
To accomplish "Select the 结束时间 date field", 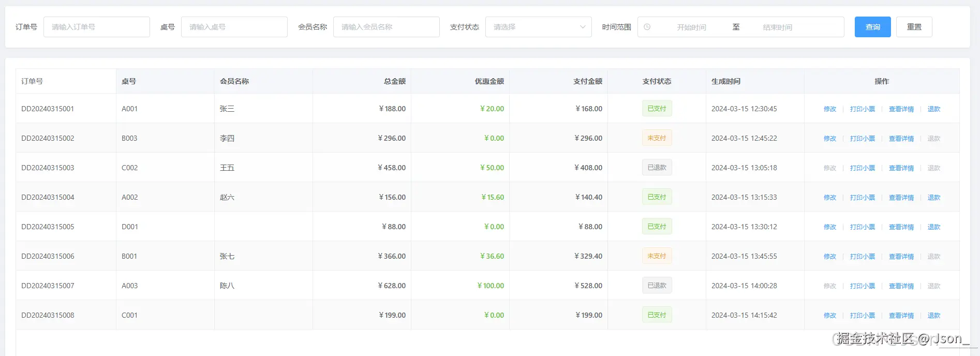I will 777,27.
